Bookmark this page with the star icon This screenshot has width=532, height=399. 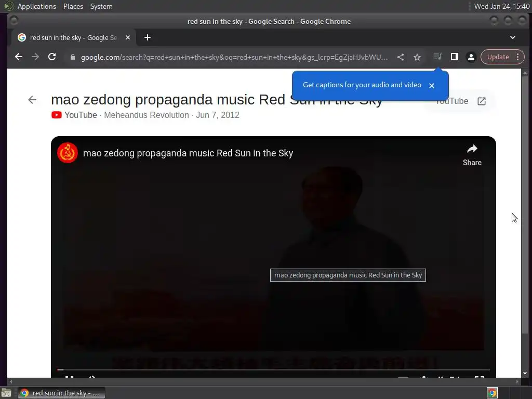pos(417,57)
